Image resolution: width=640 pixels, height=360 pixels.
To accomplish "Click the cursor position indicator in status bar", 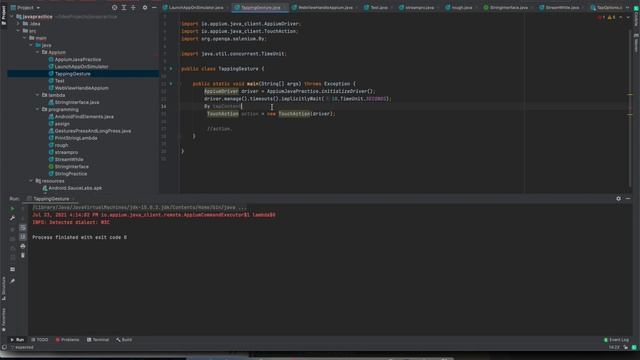I will point(613,347).
